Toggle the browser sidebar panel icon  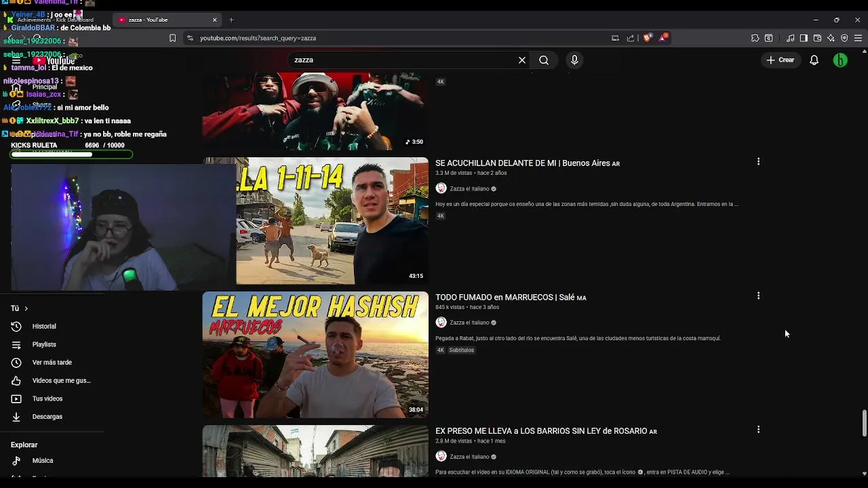(x=804, y=38)
